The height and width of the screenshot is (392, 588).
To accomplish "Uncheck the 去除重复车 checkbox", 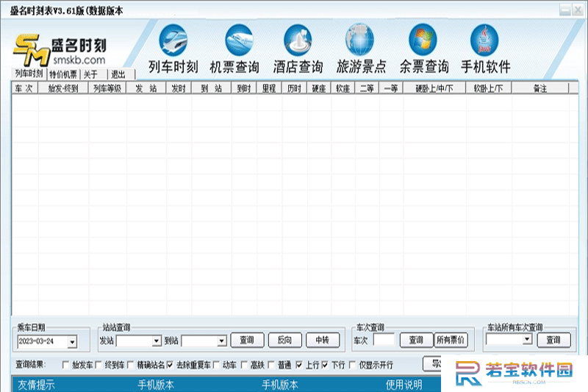I will click(170, 365).
